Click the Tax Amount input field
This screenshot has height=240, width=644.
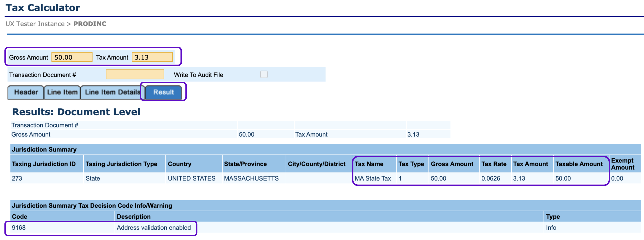tap(152, 57)
